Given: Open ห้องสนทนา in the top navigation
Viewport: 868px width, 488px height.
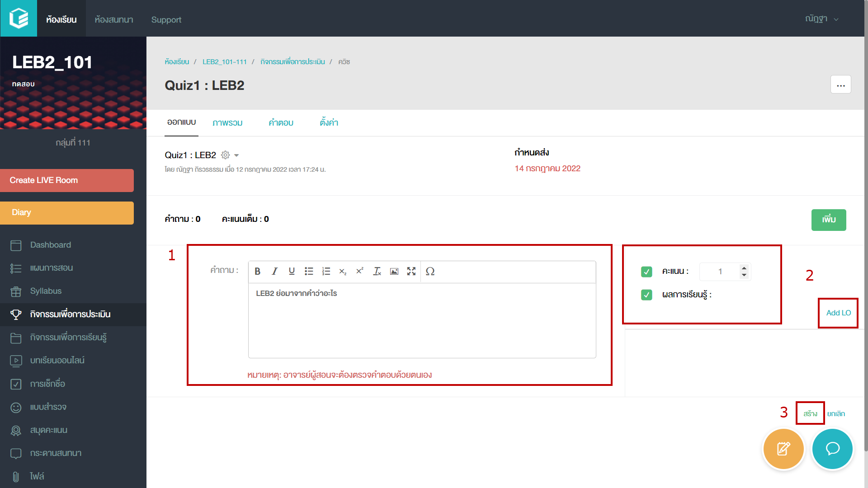Looking at the screenshot, I should pyautogui.click(x=114, y=19).
